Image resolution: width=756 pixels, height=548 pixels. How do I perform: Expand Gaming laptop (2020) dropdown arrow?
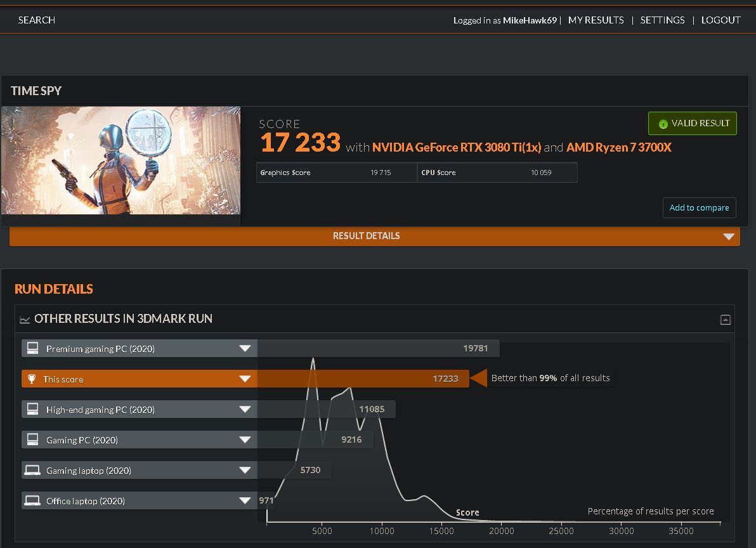tap(245, 470)
